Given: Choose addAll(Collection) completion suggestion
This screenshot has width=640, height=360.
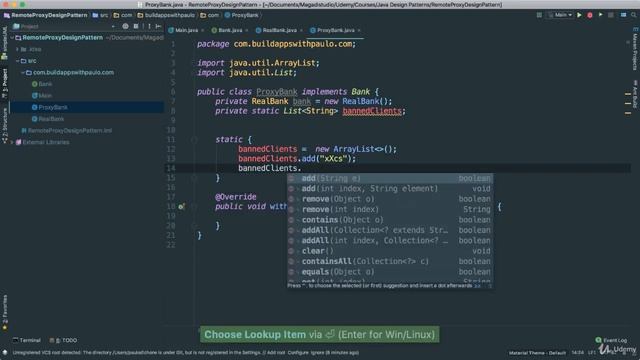Looking at the screenshot, I should 390,230.
